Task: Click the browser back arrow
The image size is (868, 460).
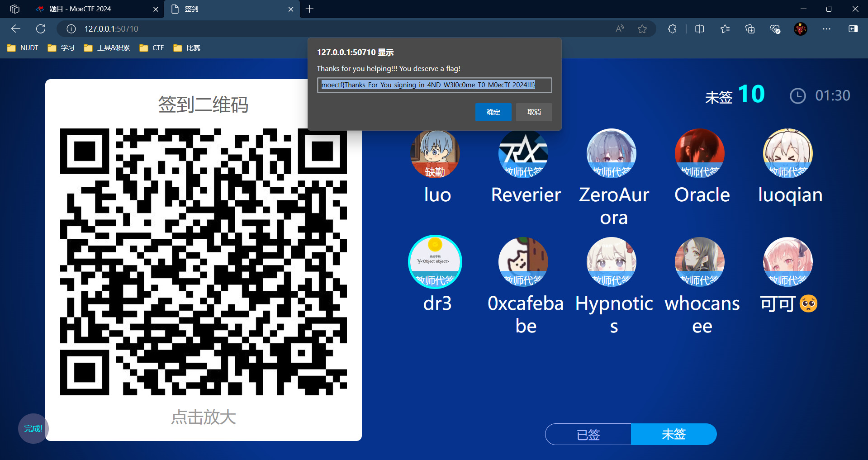Action: (16, 29)
